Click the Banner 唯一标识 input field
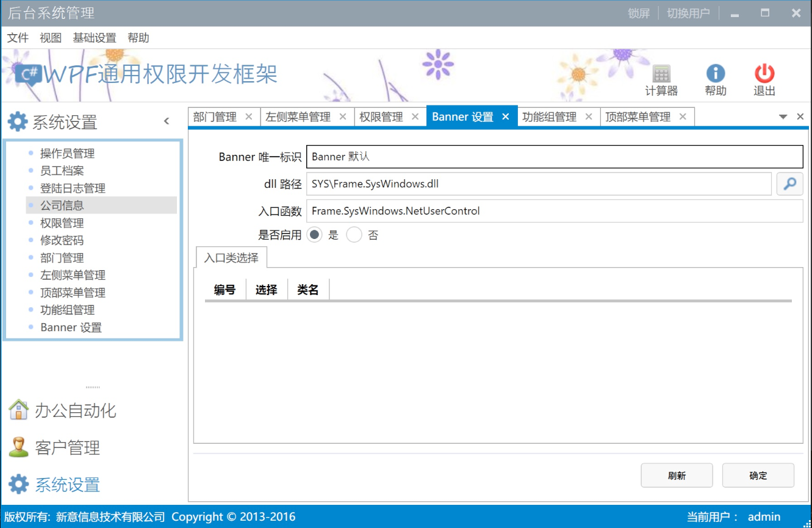 tap(555, 157)
